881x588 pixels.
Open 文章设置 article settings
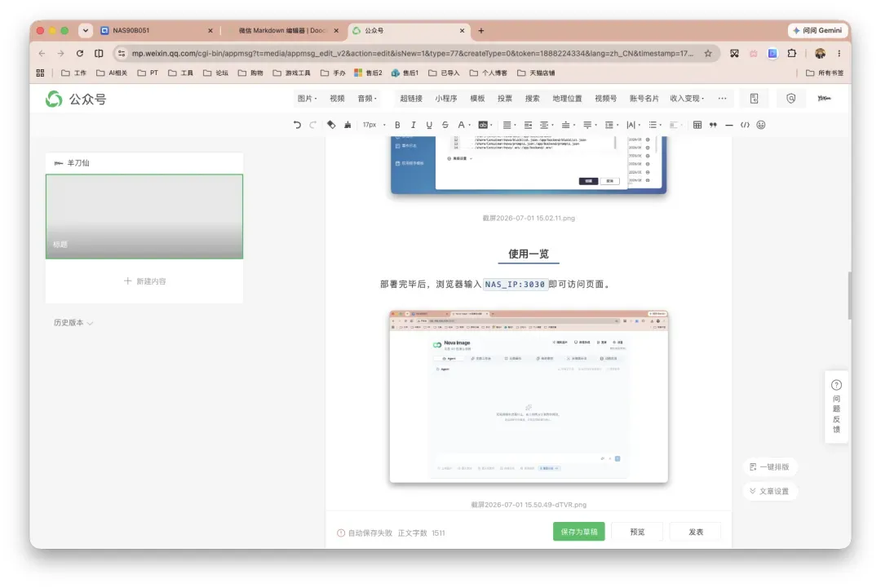click(x=769, y=492)
